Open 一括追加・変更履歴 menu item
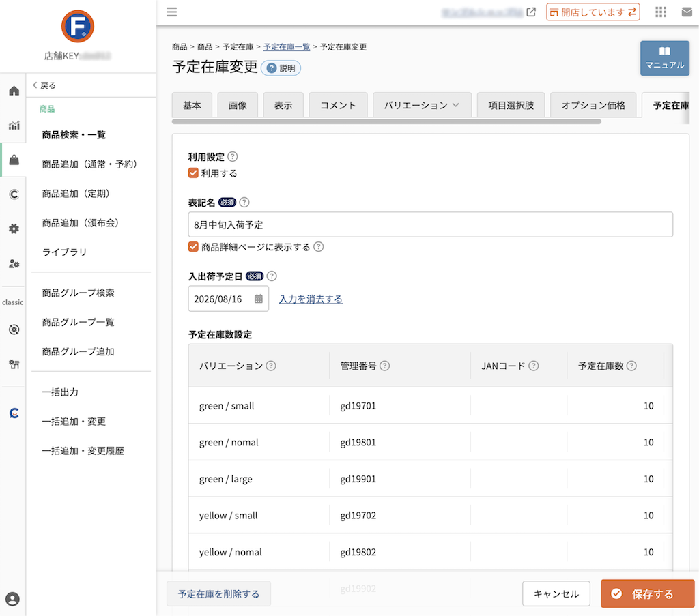Image resolution: width=699 pixels, height=616 pixels. click(x=83, y=451)
